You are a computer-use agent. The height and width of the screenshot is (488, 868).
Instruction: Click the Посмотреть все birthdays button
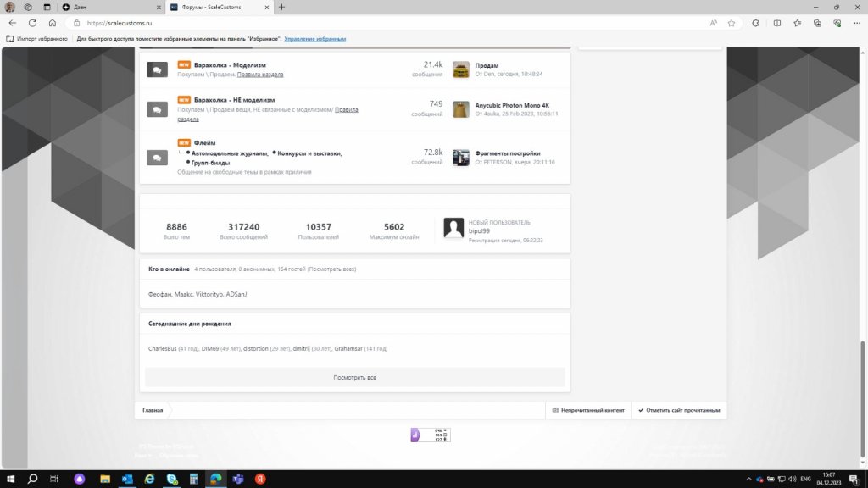(354, 377)
